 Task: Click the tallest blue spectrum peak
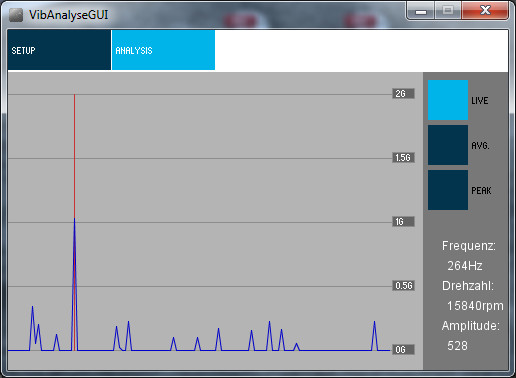pos(74,283)
